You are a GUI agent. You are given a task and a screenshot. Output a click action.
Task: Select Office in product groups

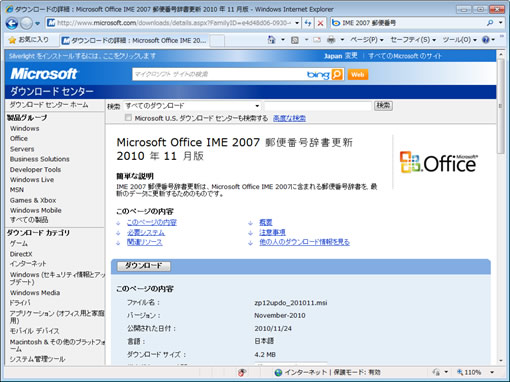[x=19, y=138]
